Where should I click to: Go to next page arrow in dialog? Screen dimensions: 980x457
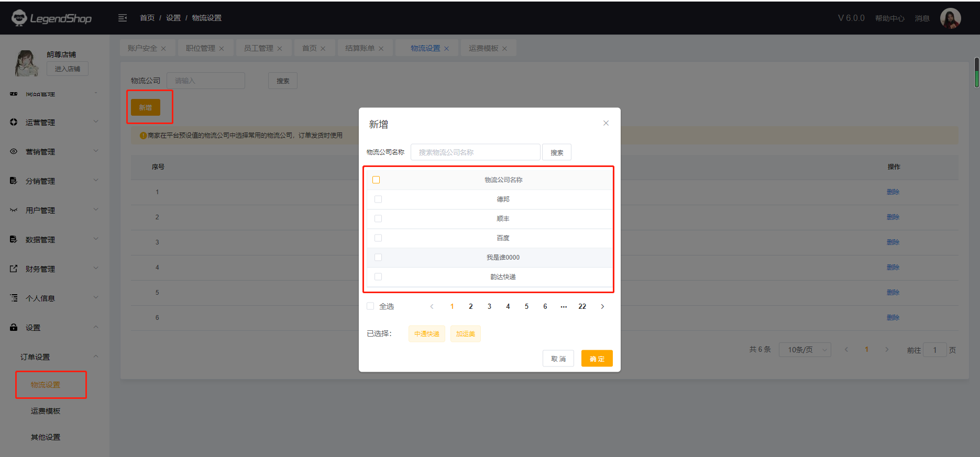[x=602, y=307]
